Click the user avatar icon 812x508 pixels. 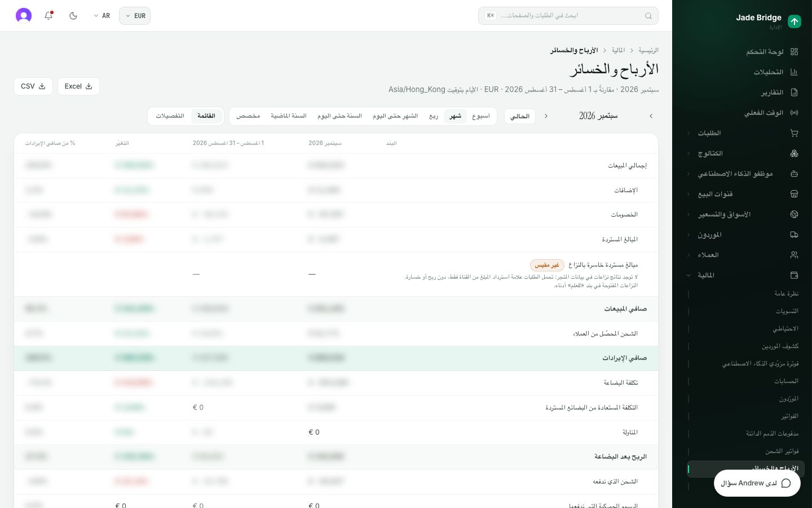(24, 15)
